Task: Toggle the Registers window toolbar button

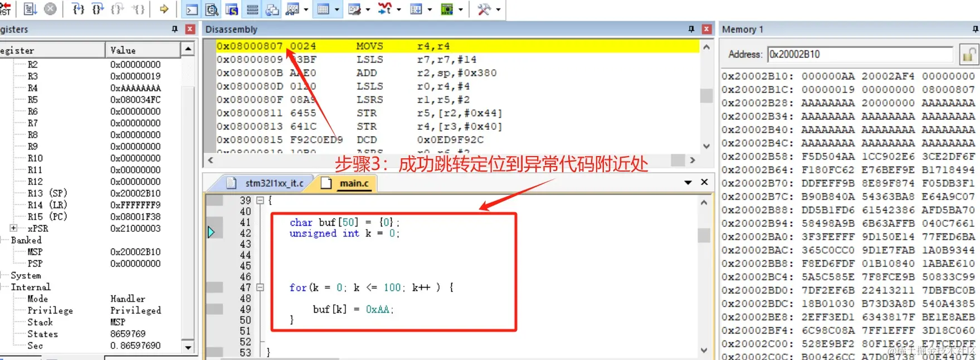Action: point(252,9)
